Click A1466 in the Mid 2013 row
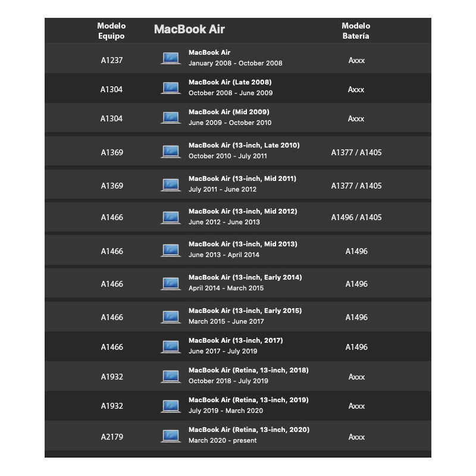Screen dimensions: 476x476 pyautogui.click(x=112, y=251)
